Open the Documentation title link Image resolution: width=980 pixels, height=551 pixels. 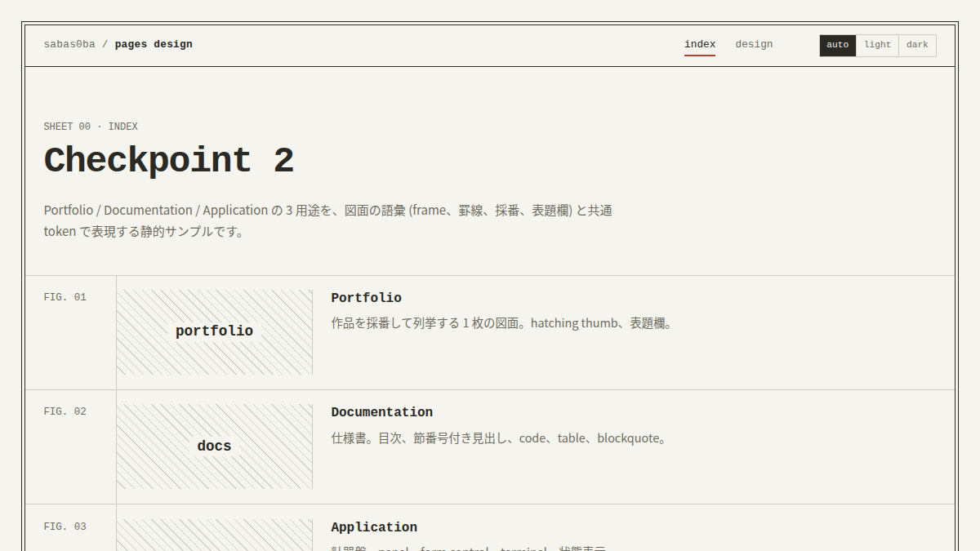pyautogui.click(x=381, y=412)
